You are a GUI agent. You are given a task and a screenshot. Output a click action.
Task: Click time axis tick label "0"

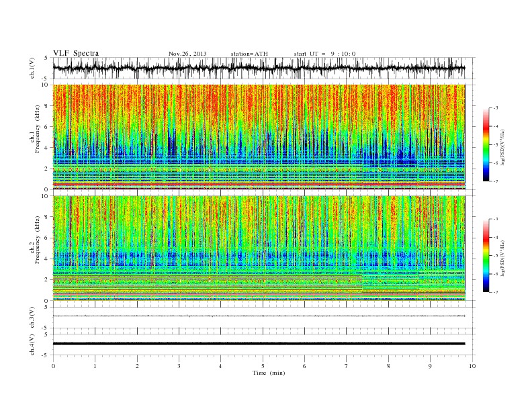click(x=53, y=366)
